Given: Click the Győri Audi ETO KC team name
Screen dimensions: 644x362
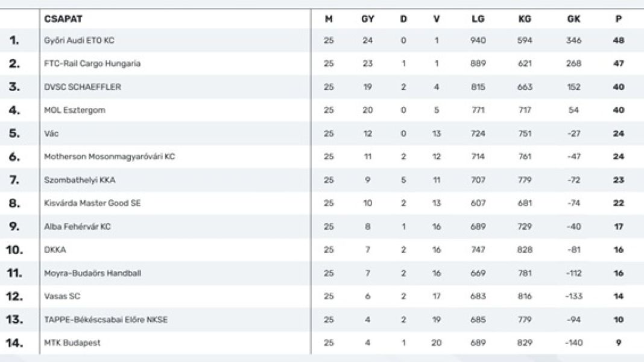Looking at the screenshot, I should (x=79, y=40).
